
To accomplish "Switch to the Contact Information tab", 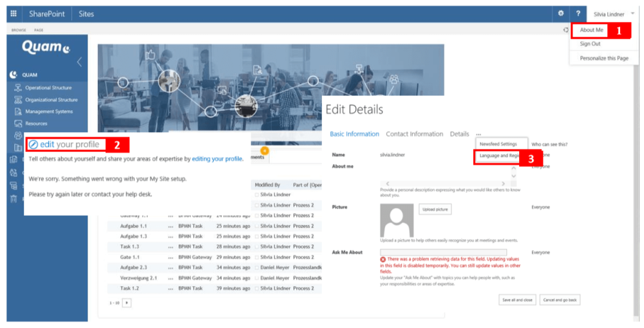I will click(x=414, y=134).
